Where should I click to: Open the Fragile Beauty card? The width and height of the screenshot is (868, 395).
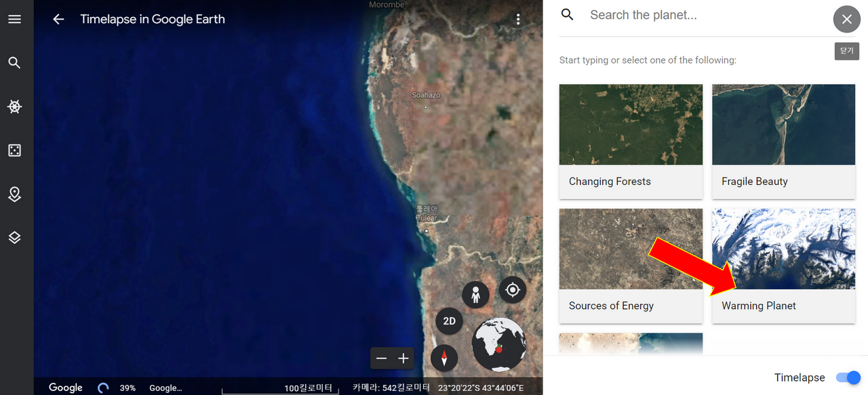coord(783,142)
